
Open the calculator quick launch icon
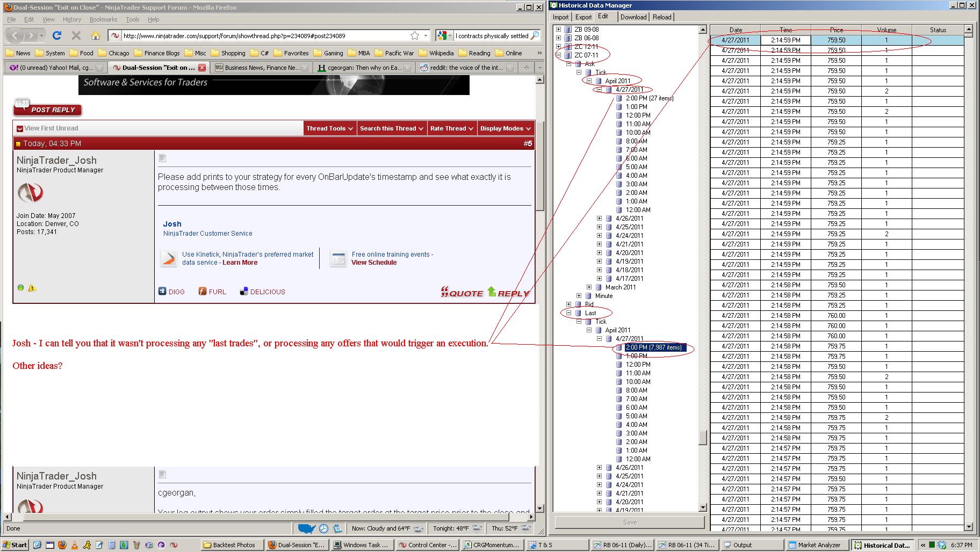click(112, 545)
